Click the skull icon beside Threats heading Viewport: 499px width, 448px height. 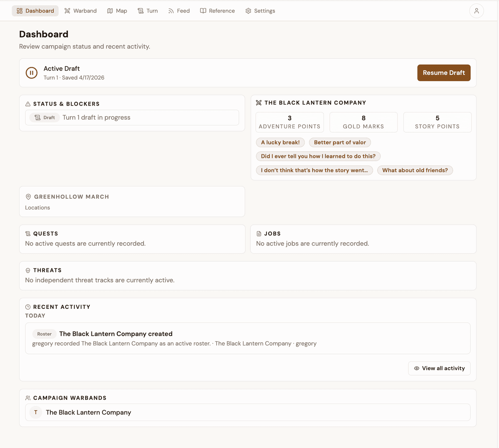[28, 270]
